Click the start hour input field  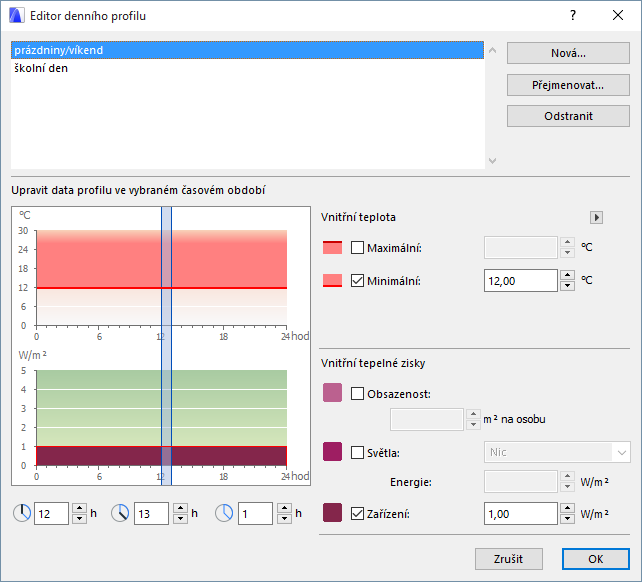point(51,514)
